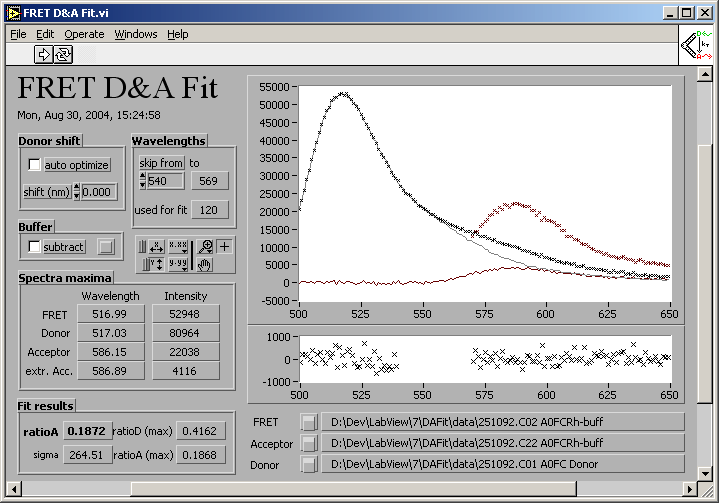Select the graph zoom magnifier tool

(x=206, y=247)
